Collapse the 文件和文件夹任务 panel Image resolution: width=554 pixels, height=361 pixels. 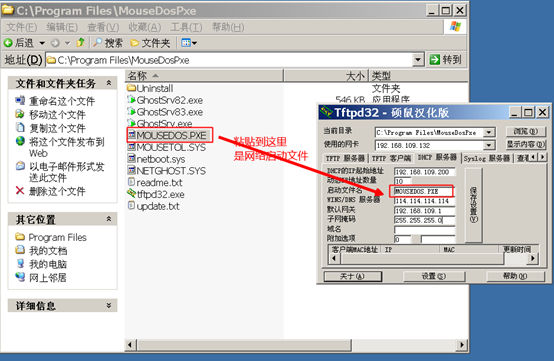coord(109,83)
